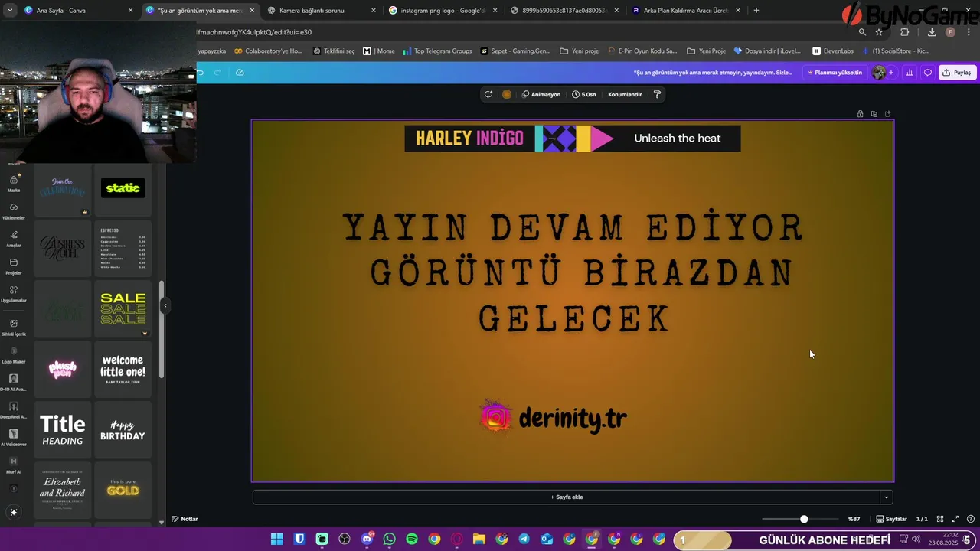Image resolution: width=980 pixels, height=551 pixels.
Task: Select the 'static' neon text style
Action: coord(123,188)
